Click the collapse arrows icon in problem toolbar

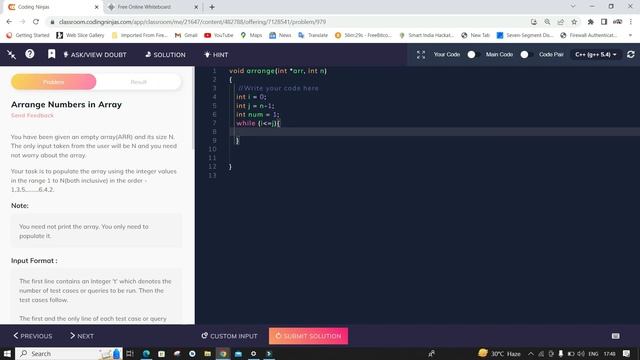[x=11, y=54]
